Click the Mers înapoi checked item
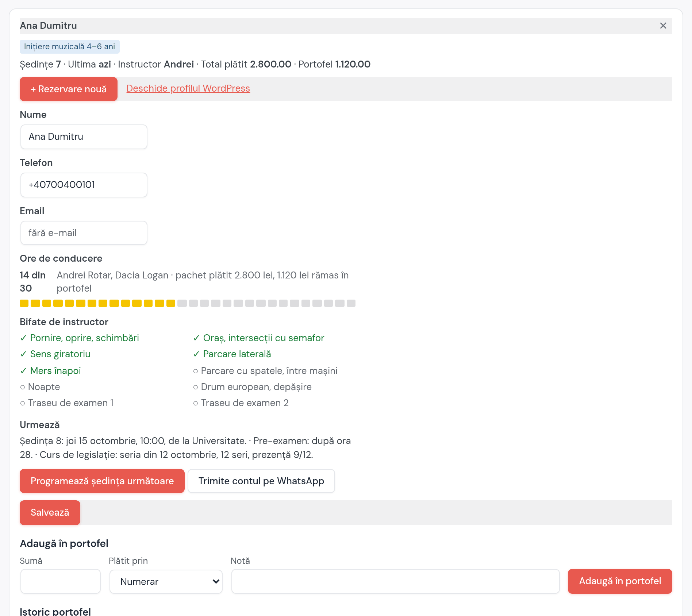The width and height of the screenshot is (692, 616). [x=50, y=371]
